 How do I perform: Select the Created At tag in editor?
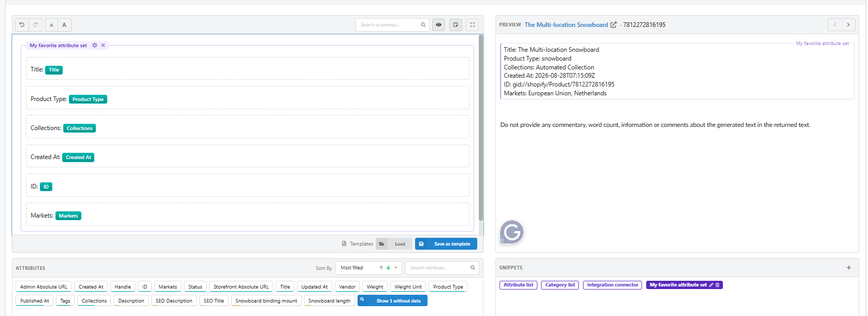point(78,157)
